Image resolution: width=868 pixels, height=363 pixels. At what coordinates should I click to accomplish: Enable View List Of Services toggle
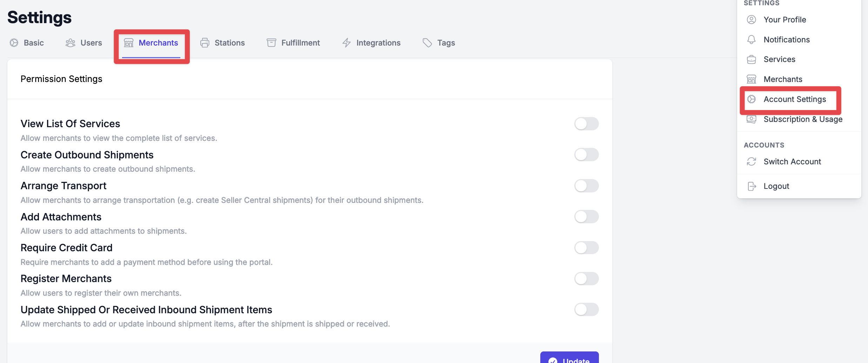coord(586,124)
